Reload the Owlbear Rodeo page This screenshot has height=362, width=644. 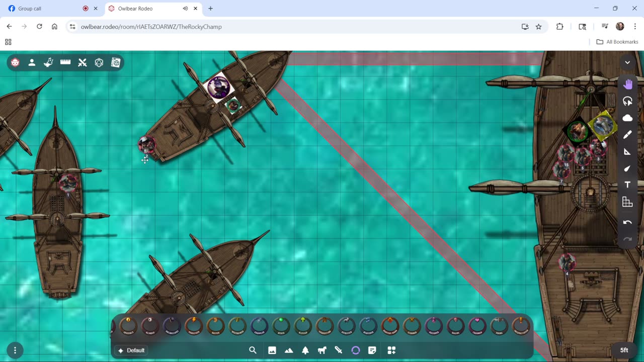point(39,27)
